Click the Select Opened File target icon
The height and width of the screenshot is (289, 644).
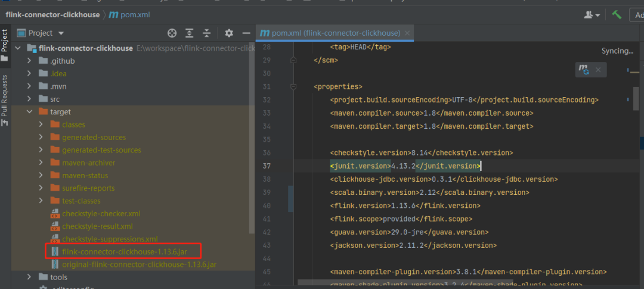172,33
